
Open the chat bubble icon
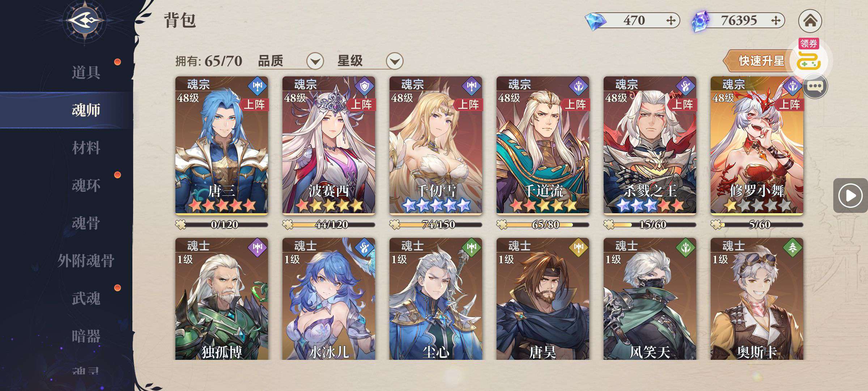click(815, 87)
